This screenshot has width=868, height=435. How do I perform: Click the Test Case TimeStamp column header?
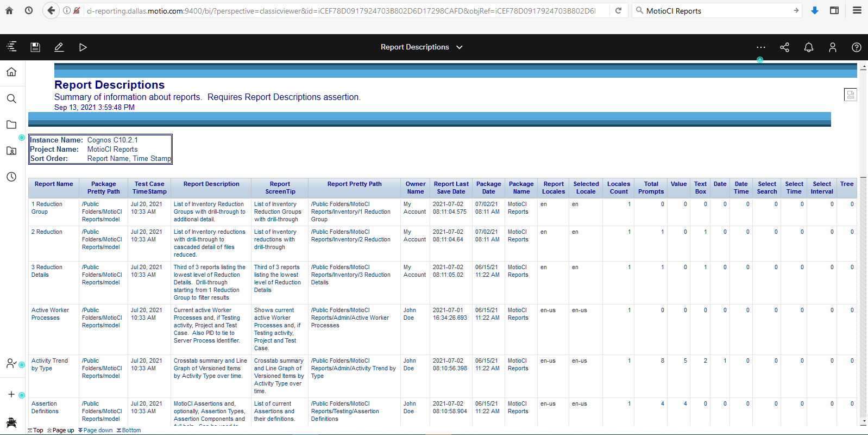pos(149,188)
